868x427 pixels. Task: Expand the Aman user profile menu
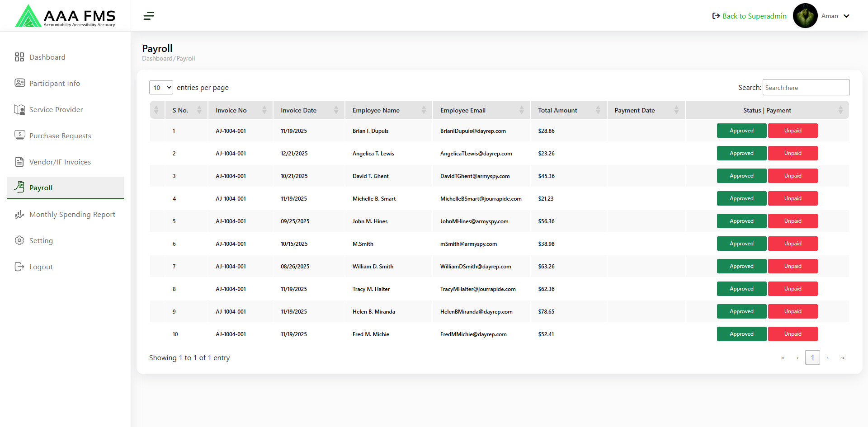835,16
